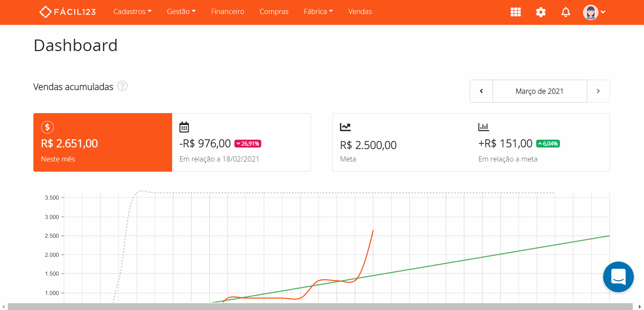Click the calendar icon in comparison card
This screenshot has width=644, height=310.
184,127
